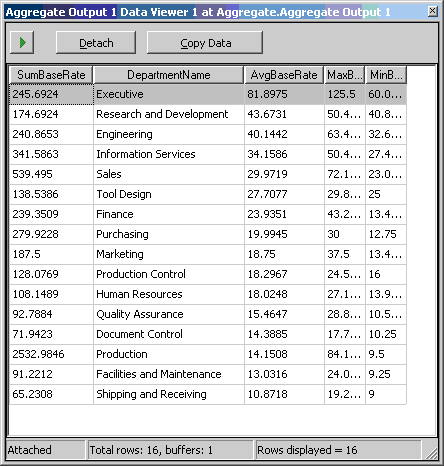Viewport: 444px width, 466px height.
Task: Select the Tool Design cell
Action: pos(169,194)
